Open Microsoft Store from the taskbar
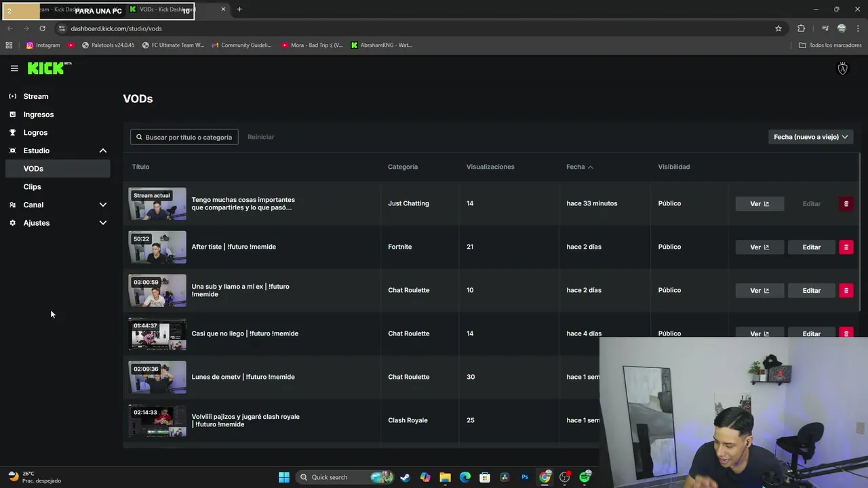This screenshot has width=868, height=488. coord(485,477)
